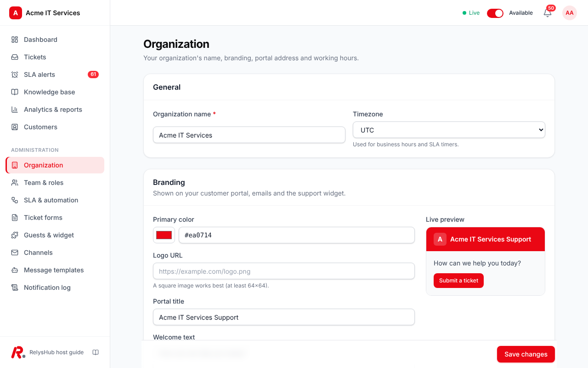Go to Tickets in the sidebar
The height and width of the screenshot is (368, 588).
pos(55,57)
